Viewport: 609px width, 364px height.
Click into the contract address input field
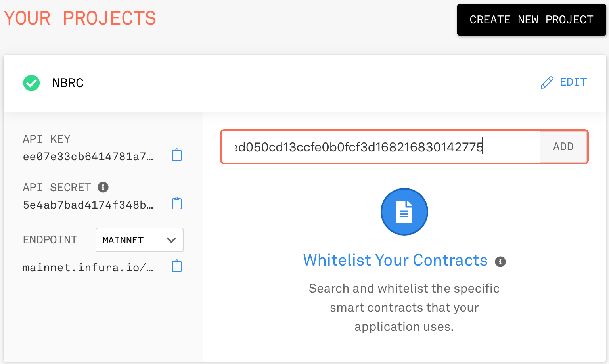point(381,147)
